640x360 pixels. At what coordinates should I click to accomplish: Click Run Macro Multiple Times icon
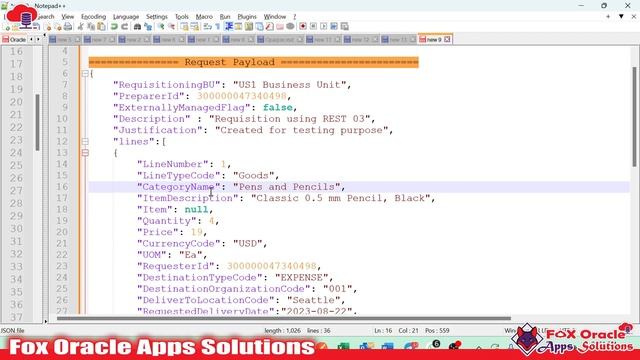pos(334,27)
